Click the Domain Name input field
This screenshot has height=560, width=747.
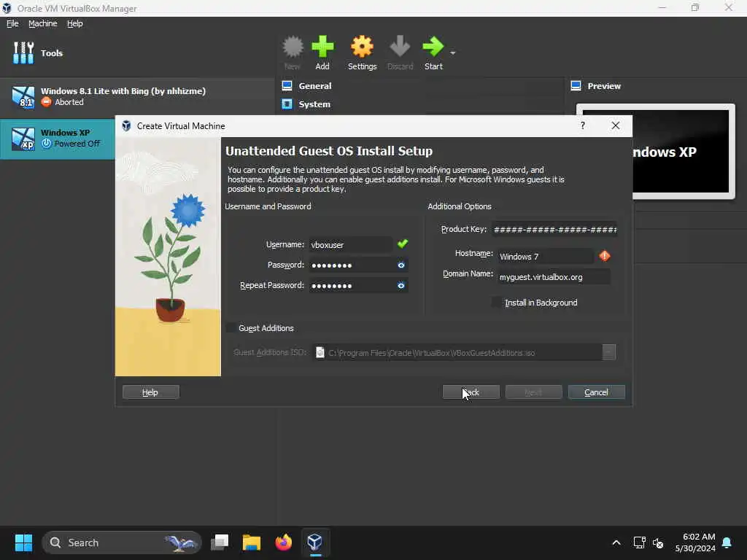(554, 277)
